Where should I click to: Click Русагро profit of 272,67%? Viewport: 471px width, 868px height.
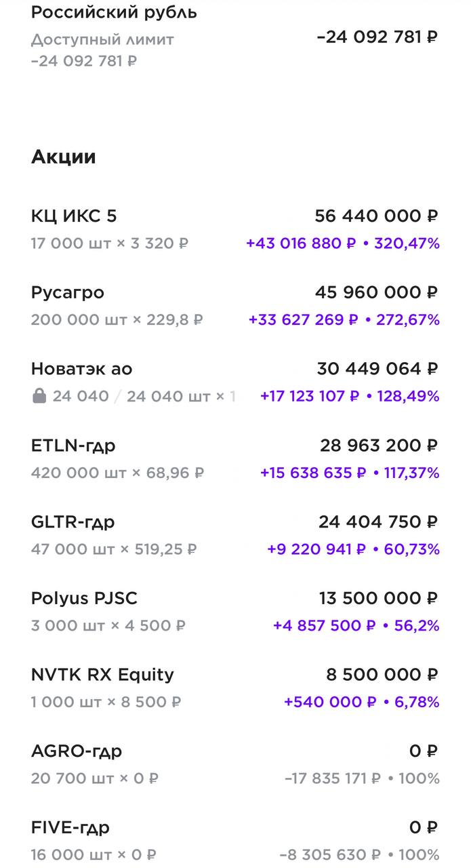click(403, 319)
